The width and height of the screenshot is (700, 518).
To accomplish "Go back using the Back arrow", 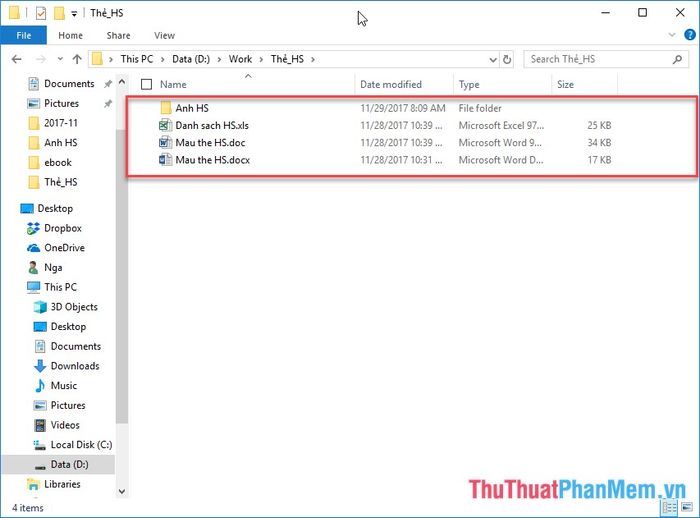I will [x=14, y=59].
